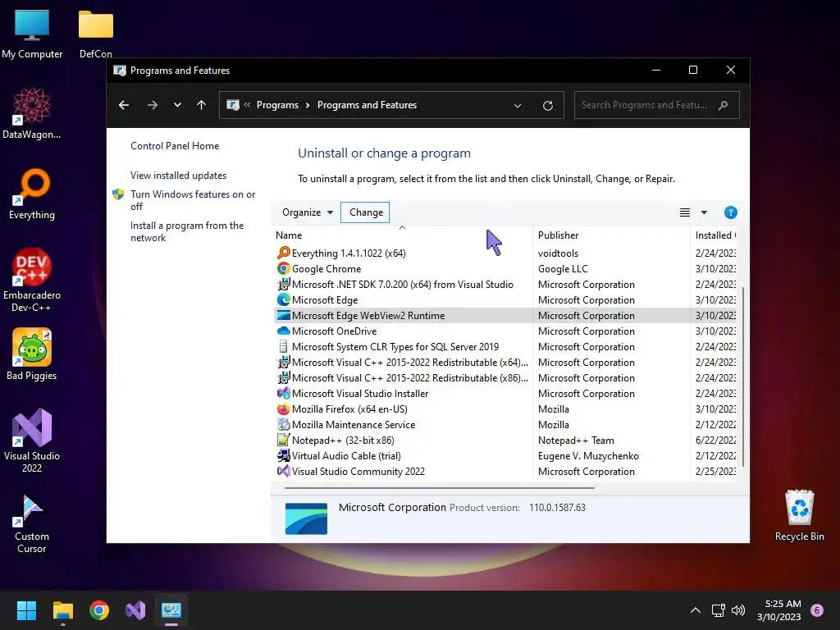
Task: Click the Mozilla Firefox program icon in list
Action: point(283,409)
